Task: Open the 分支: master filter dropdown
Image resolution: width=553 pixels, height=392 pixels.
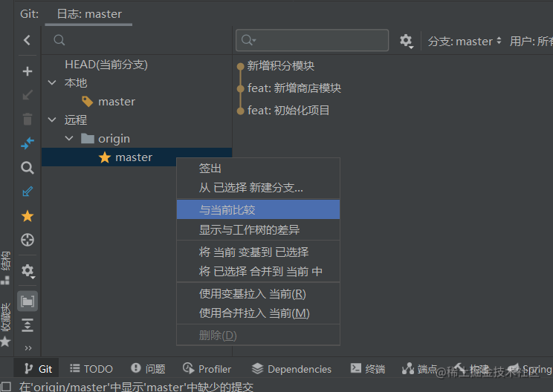Action: [465, 42]
